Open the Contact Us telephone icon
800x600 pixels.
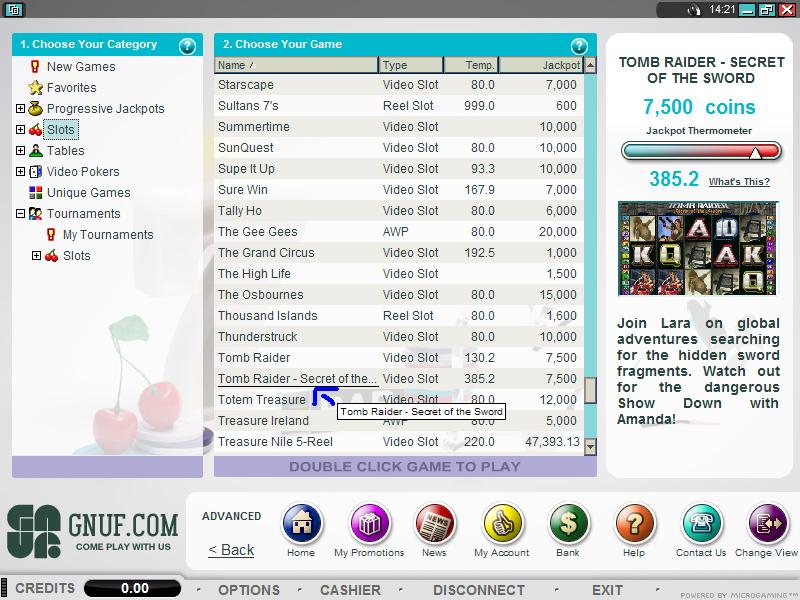point(701,523)
